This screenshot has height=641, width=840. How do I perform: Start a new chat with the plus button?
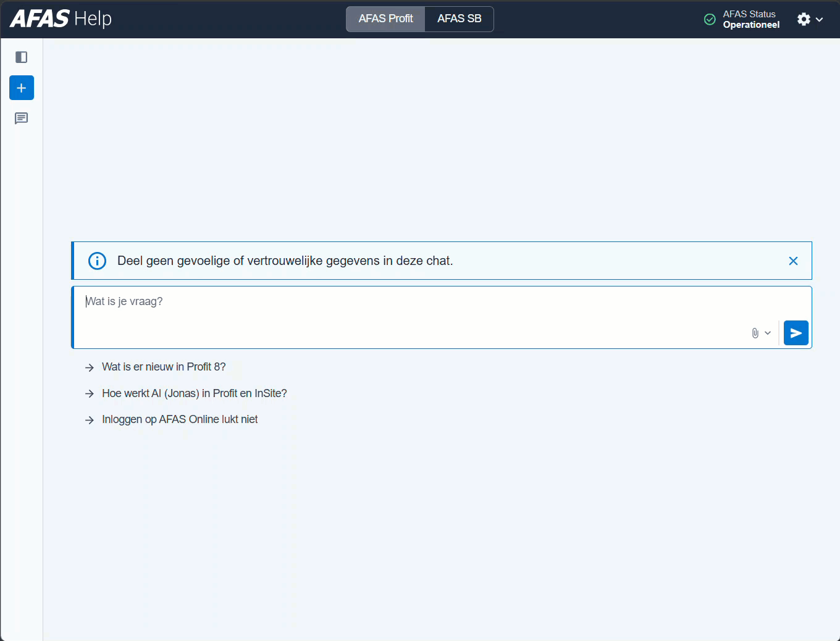(22, 88)
